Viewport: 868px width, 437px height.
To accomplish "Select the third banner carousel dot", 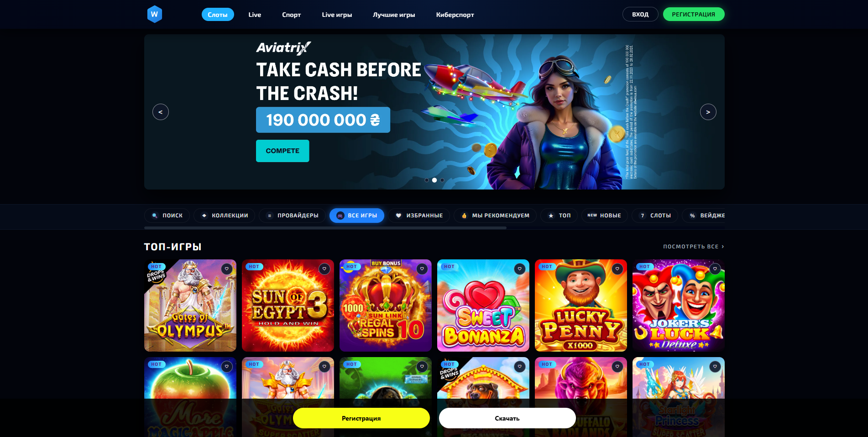I will coord(442,180).
